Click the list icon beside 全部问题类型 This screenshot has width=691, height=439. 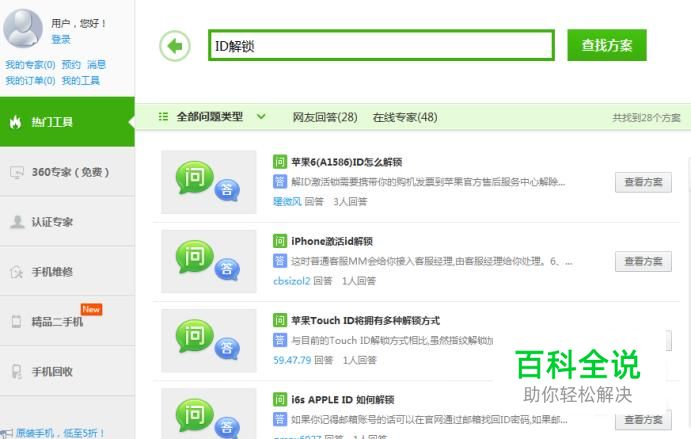coord(163,116)
